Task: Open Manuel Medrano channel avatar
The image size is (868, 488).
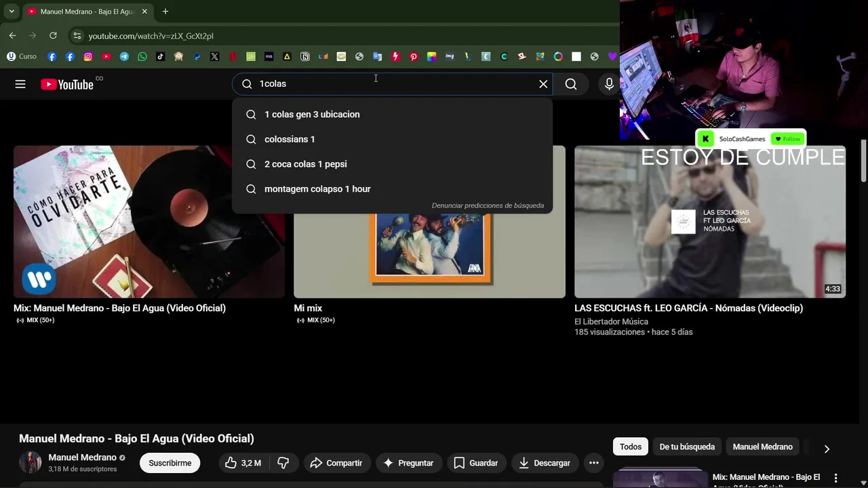Action: [x=31, y=463]
